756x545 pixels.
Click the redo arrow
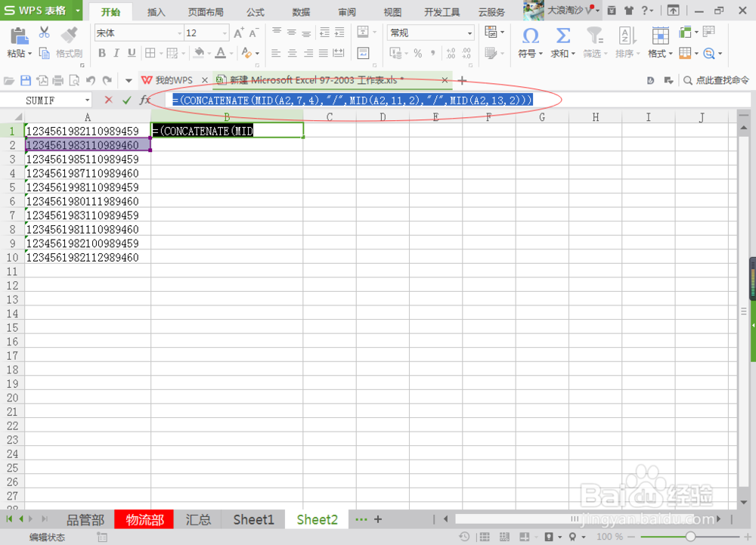coord(107,80)
